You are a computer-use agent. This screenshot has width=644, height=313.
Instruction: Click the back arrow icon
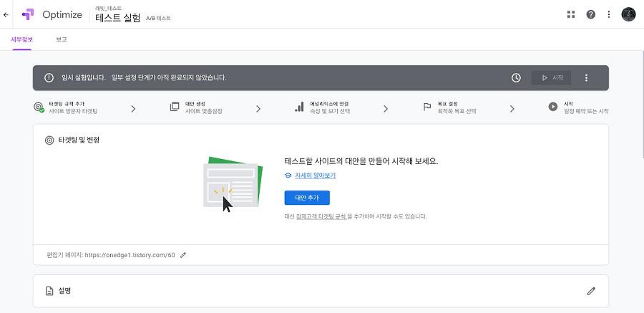(x=6, y=15)
